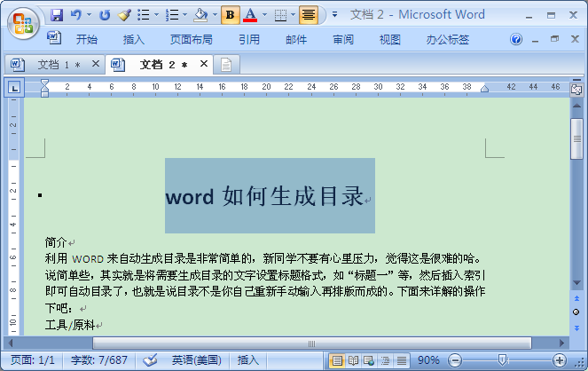Click the Word icon on 文档 2 tab

tap(117, 65)
